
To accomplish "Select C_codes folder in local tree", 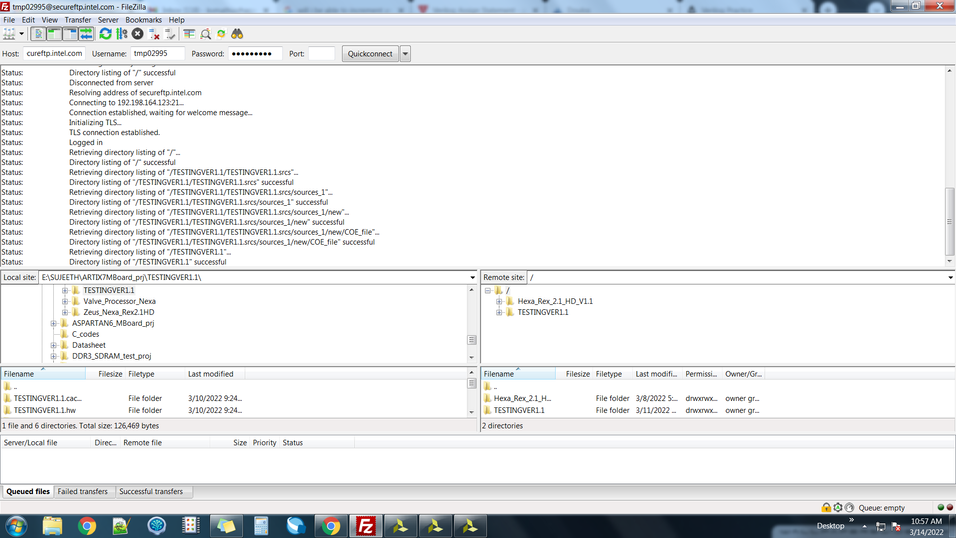I will pyautogui.click(x=85, y=334).
